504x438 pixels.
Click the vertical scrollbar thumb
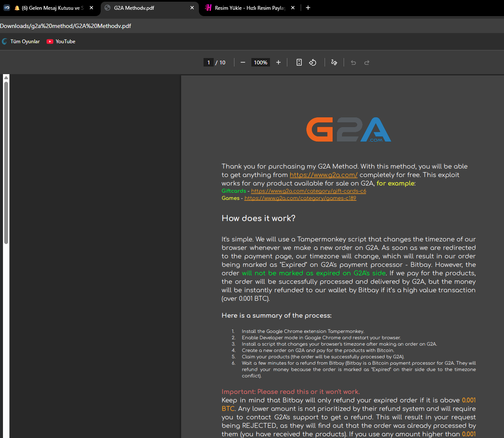coord(6,163)
